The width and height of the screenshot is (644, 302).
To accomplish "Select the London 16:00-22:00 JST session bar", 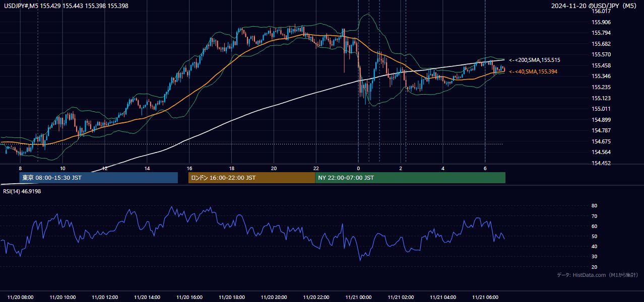I will 251,178.
